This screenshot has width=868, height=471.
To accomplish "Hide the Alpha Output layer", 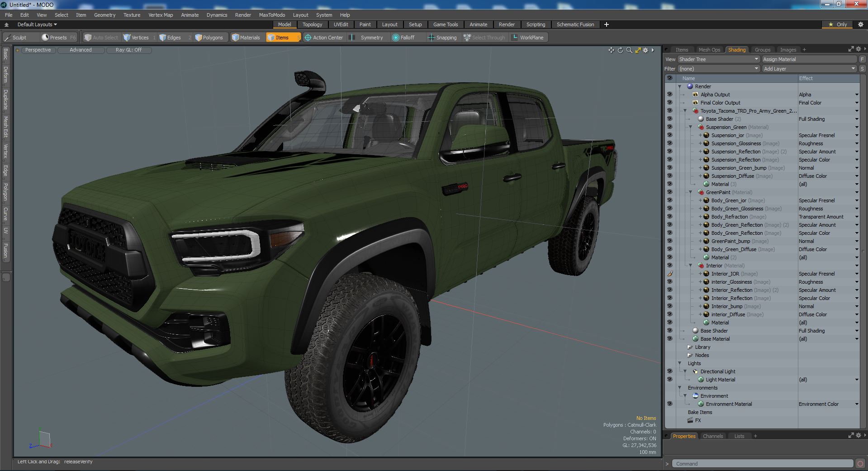I will click(669, 95).
